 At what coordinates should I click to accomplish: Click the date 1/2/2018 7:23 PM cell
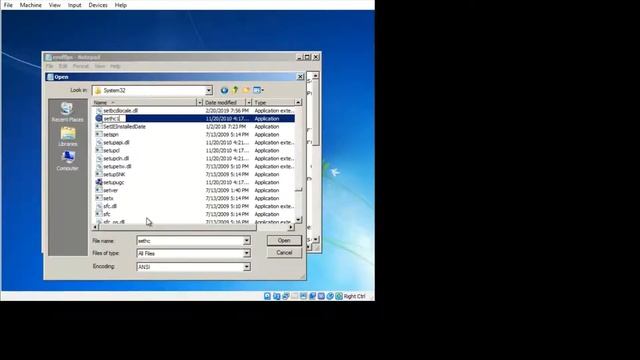coord(226,127)
